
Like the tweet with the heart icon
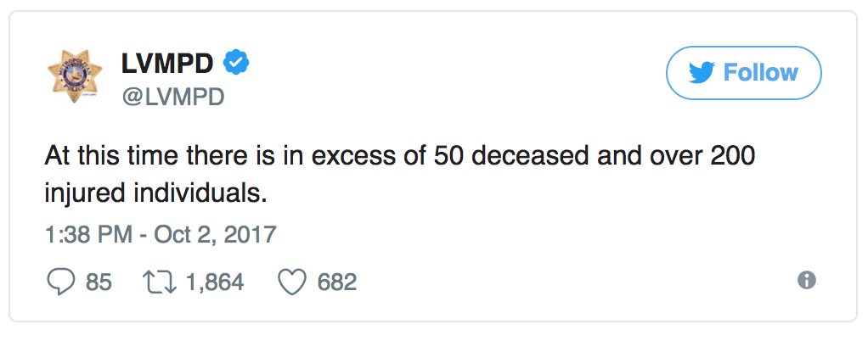click(291, 282)
